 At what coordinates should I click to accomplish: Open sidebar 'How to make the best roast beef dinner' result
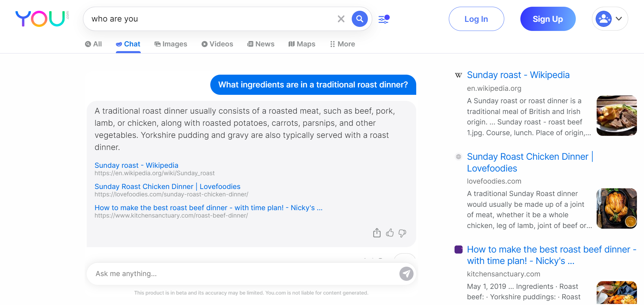(552, 255)
